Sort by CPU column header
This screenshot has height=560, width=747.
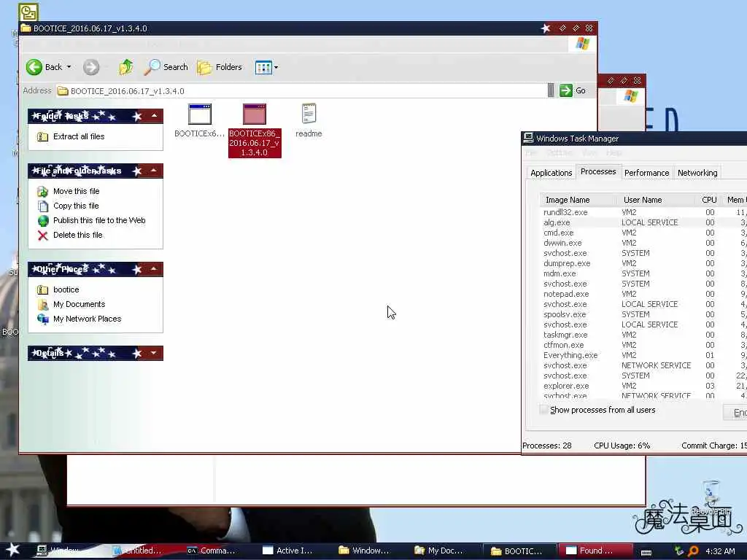coord(708,200)
